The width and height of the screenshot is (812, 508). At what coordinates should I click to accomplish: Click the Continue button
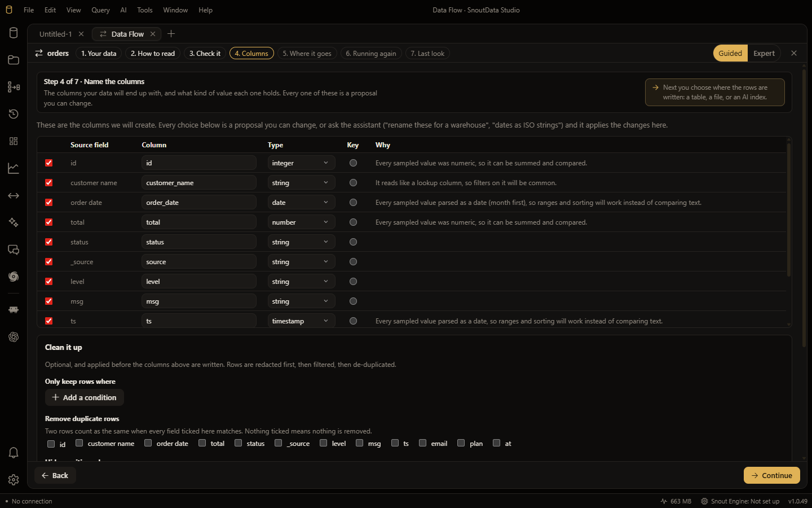tap(771, 475)
